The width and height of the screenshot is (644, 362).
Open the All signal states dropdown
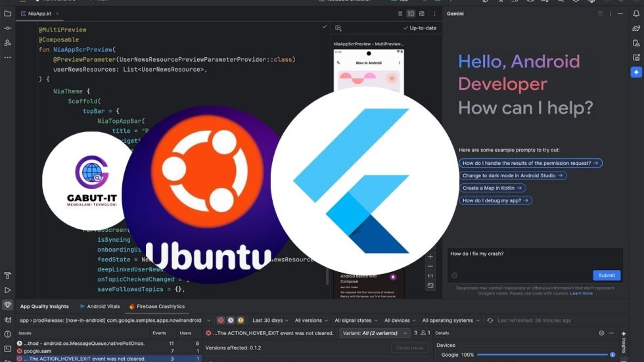(356, 320)
